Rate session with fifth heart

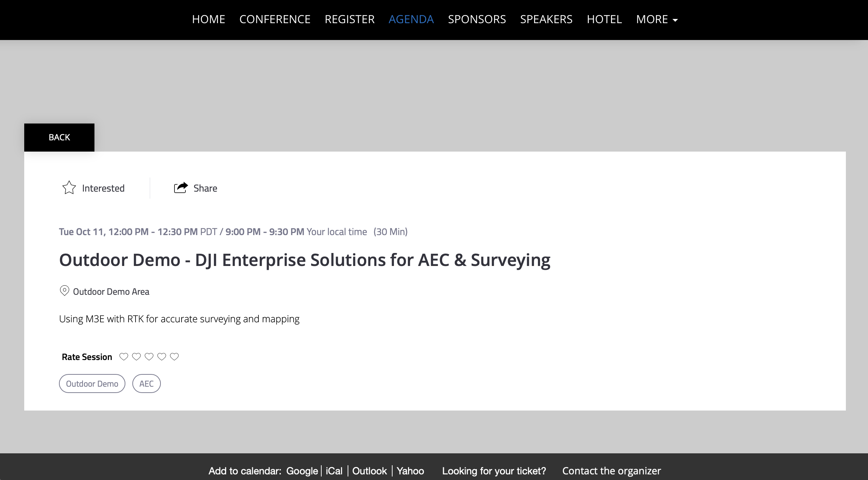coord(174,357)
